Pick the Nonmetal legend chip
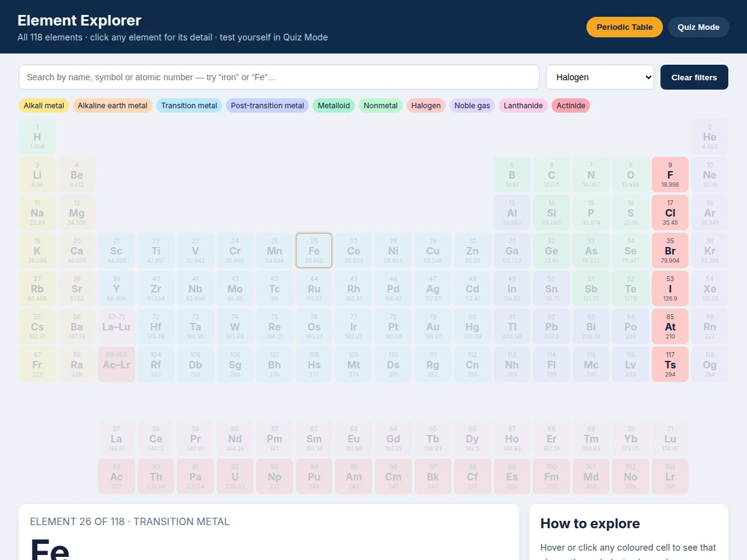Image resolution: width=747 pixels, height=560 pixels. [380, 106]
